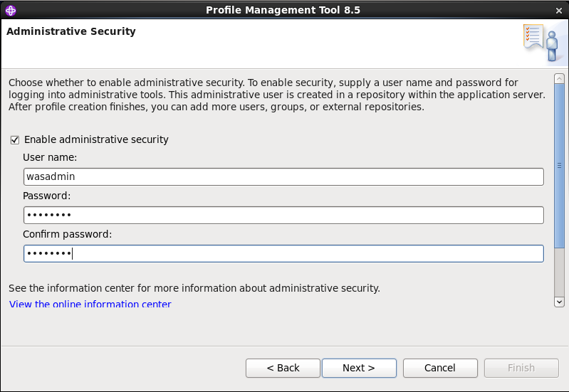Viewport: 569px width, 392px height.
Task: Click into the Password field
Action: coord(283,215)
